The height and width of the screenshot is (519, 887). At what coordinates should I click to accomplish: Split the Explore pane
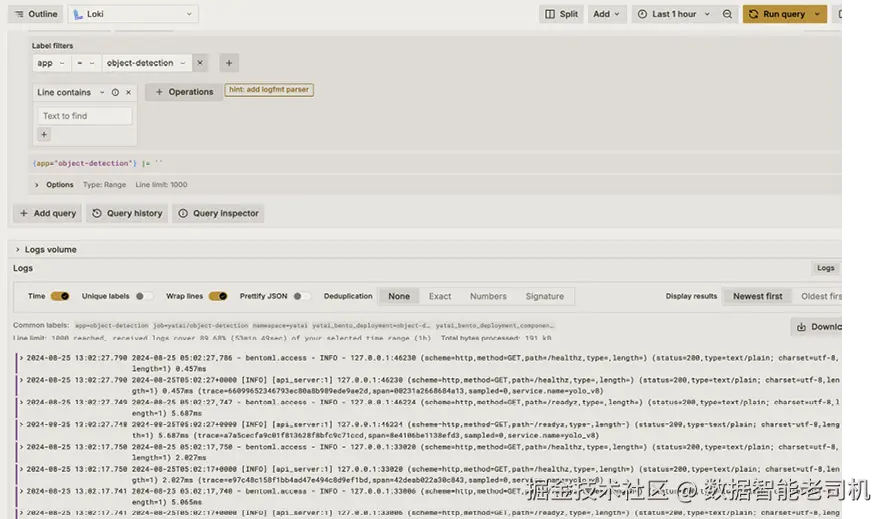[561, 14]
